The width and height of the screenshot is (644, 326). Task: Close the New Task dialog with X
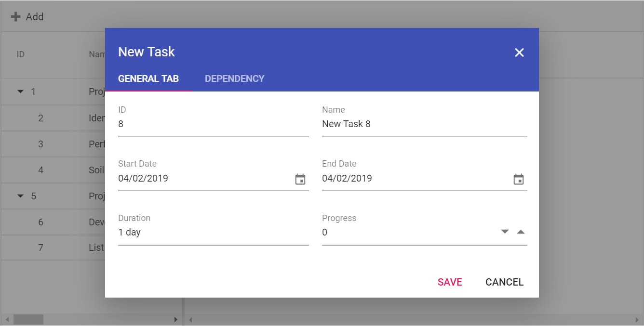tap(519, 52)
